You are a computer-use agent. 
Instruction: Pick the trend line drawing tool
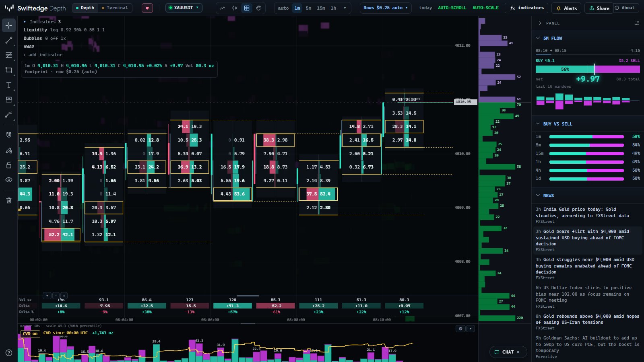(x=9, y=40)
